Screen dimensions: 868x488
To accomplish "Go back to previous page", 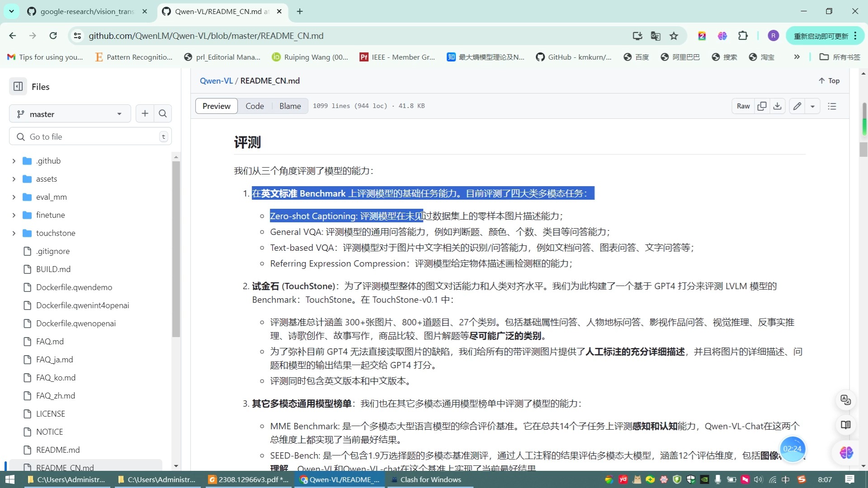I will tap(13, 36).
